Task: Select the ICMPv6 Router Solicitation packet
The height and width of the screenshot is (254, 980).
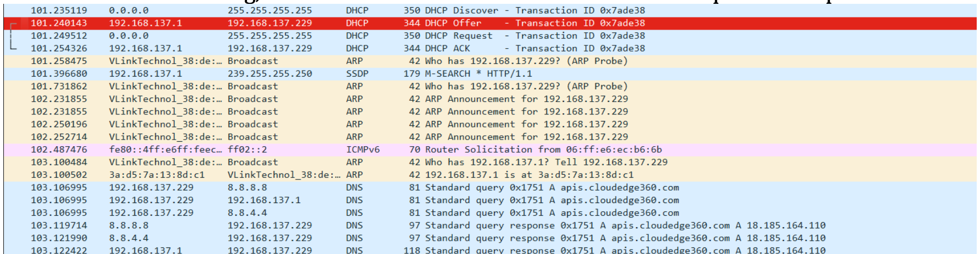Action: 490,149
